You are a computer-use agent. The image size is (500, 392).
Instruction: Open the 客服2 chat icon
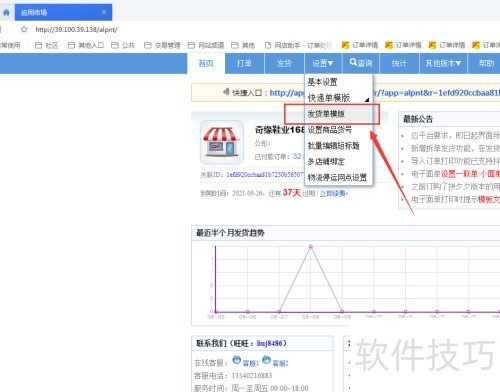point(266,360)
